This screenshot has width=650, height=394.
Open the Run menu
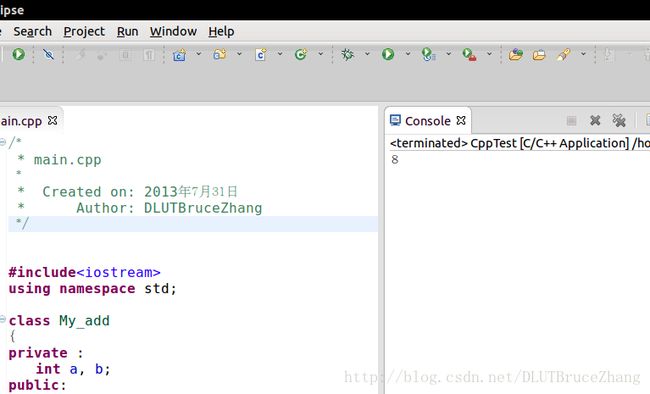click(x=128, y=32)
